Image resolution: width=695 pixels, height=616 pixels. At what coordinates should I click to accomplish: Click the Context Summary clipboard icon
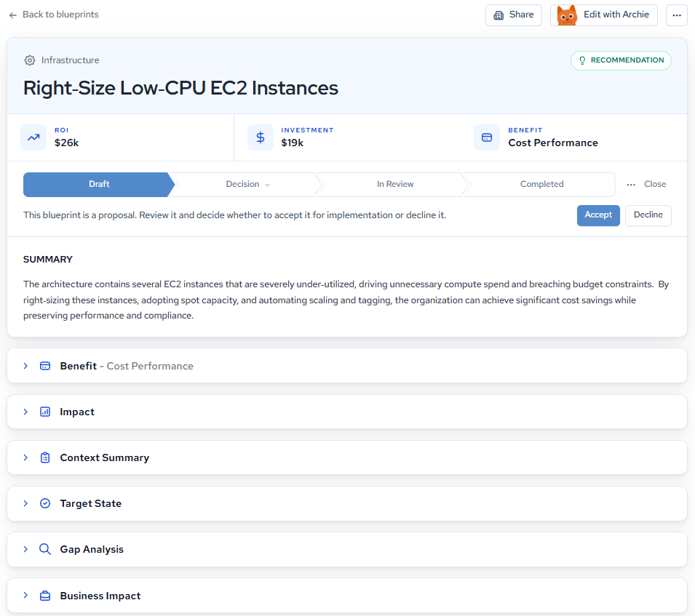pos(45,457)
